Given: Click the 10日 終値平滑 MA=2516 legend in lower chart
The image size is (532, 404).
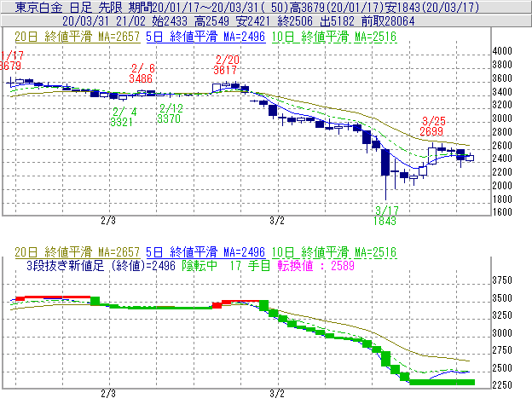Looking at the screenshot, I should click(334, 252).
